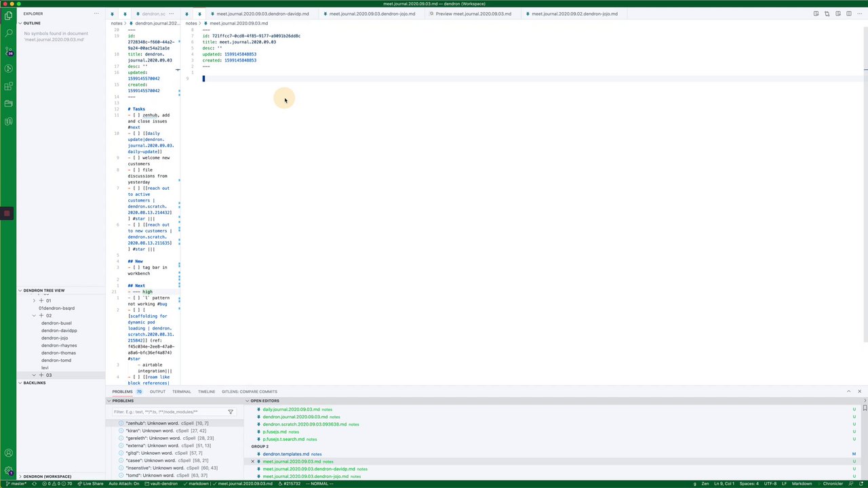Close the bottom panel
This screenshot has width=868, height=488.
tap(859, 392)
